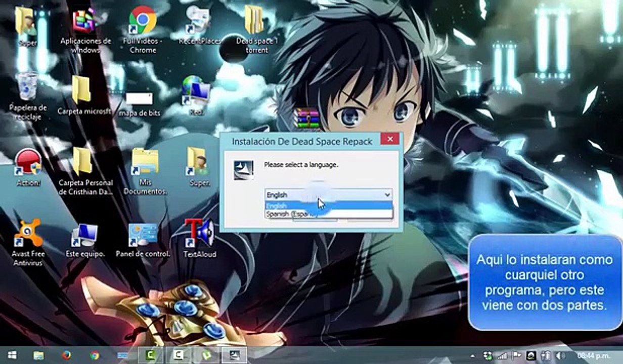Launch Chrome from the taskbar
The height and width of the screenshot is (364, 623).
coord(94,355)
